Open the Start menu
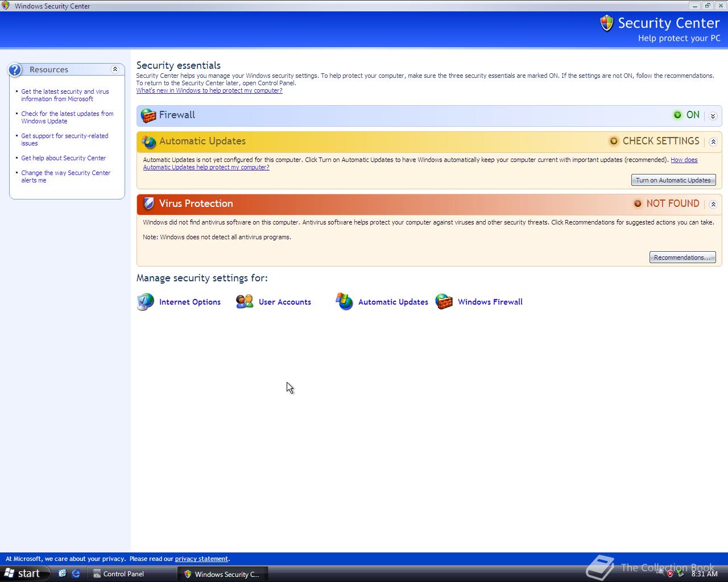The width and height of the screenshot is (728, 582). click(x=25, y=573)
